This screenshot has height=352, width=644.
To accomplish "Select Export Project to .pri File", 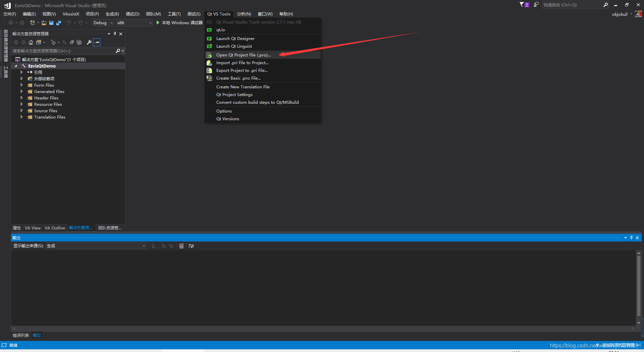I will click(x=263, y=71).
